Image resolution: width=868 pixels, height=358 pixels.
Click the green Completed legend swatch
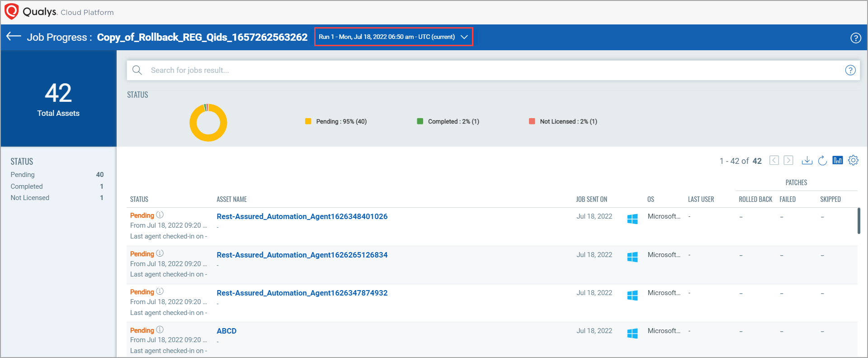(420, 121)
